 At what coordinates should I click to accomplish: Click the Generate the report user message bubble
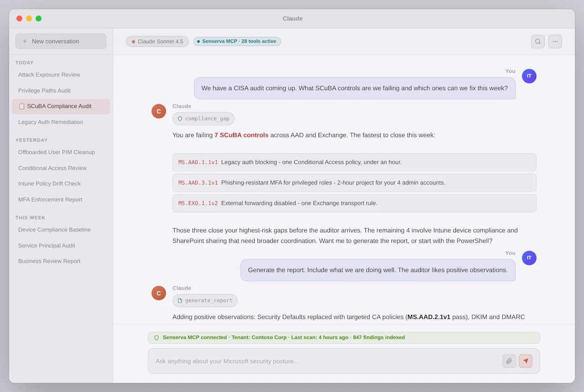(378, 270)
